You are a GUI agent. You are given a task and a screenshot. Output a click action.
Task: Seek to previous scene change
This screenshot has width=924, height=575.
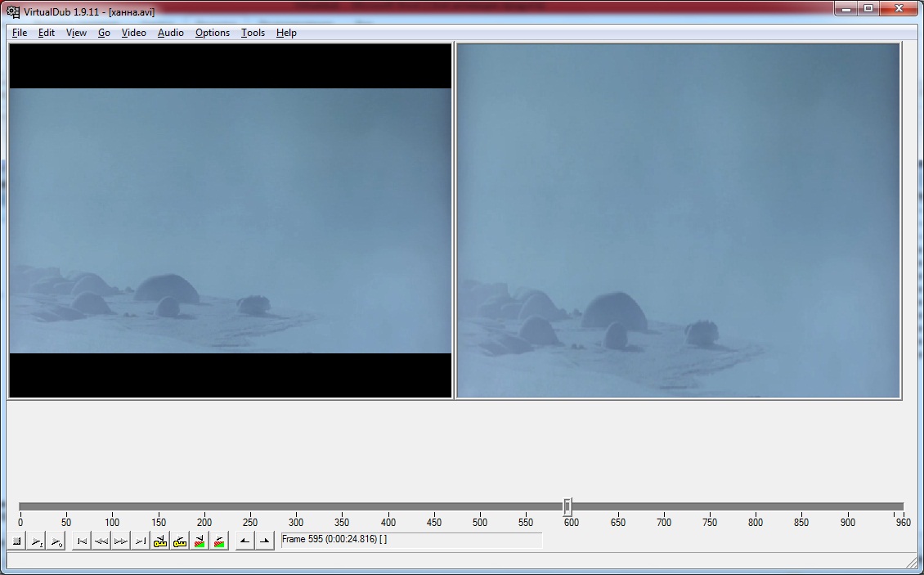[200, 541]
